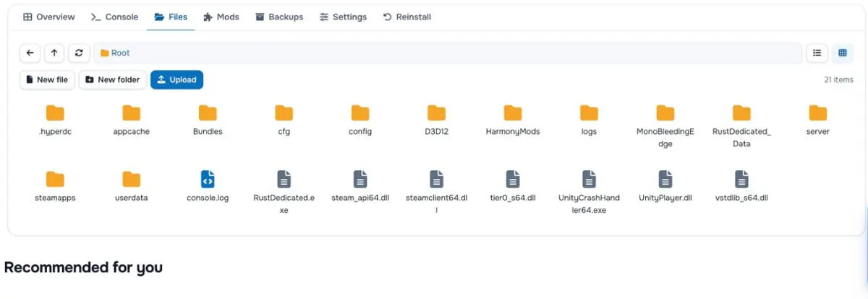This screenshot has height=299, width=868.
Task: Refresh the file listing
Action: [x=78, y=53]
